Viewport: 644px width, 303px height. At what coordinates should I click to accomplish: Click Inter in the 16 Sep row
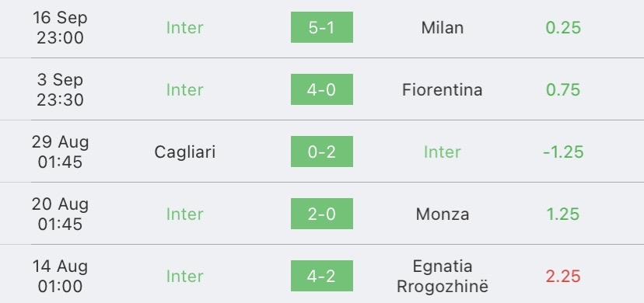185,27
